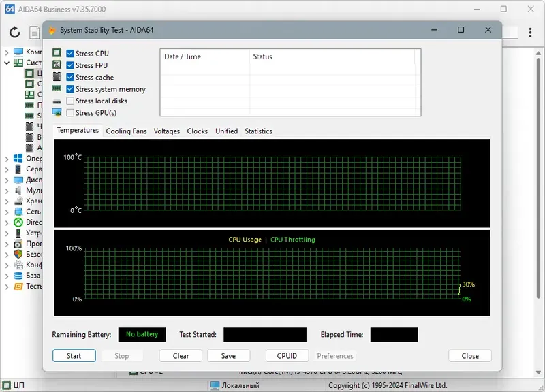This screenshot has width=545, height=392.
Task: Click the flame icon in System Stability Test title
Action: 52,30
